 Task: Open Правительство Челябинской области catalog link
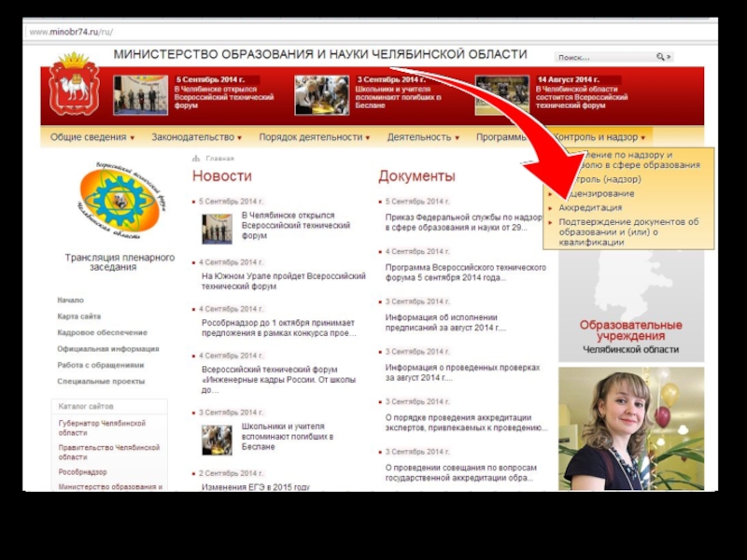[109, 452]
